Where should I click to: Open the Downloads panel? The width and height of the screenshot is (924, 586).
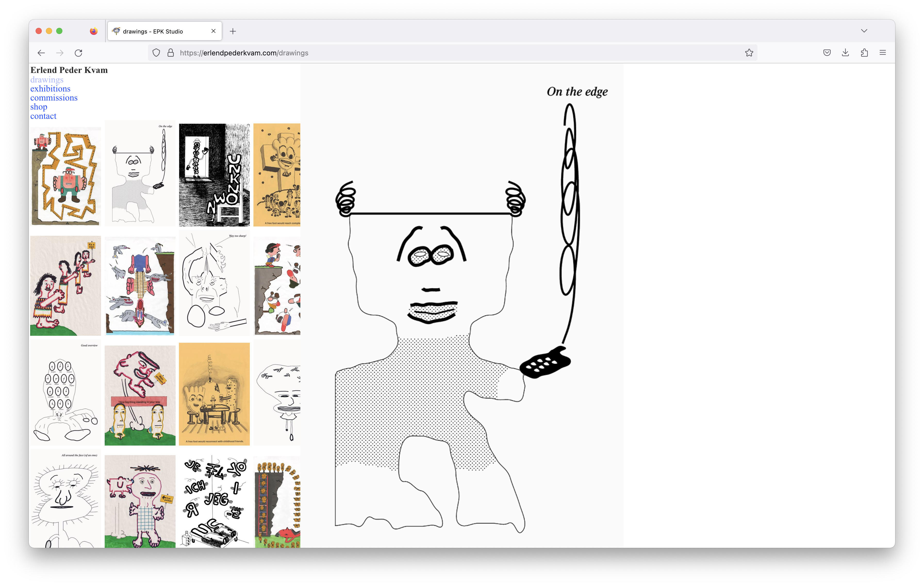click(x=845, y=53)
